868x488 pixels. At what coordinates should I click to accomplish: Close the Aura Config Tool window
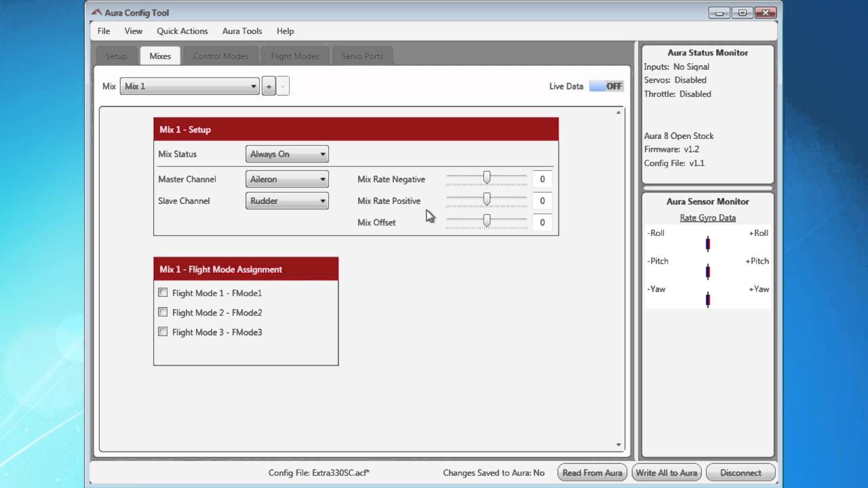click(766, 12)
